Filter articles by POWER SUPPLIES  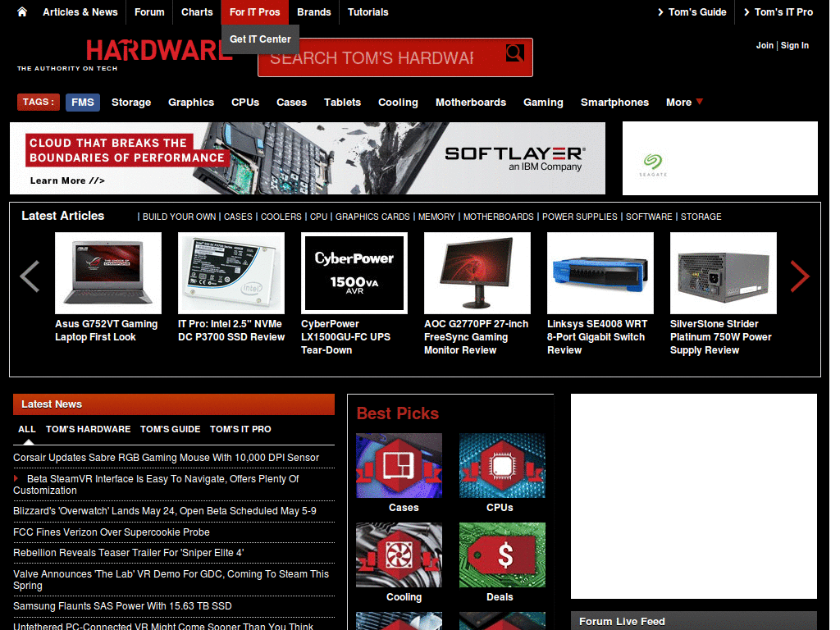(x=580, y=217)
